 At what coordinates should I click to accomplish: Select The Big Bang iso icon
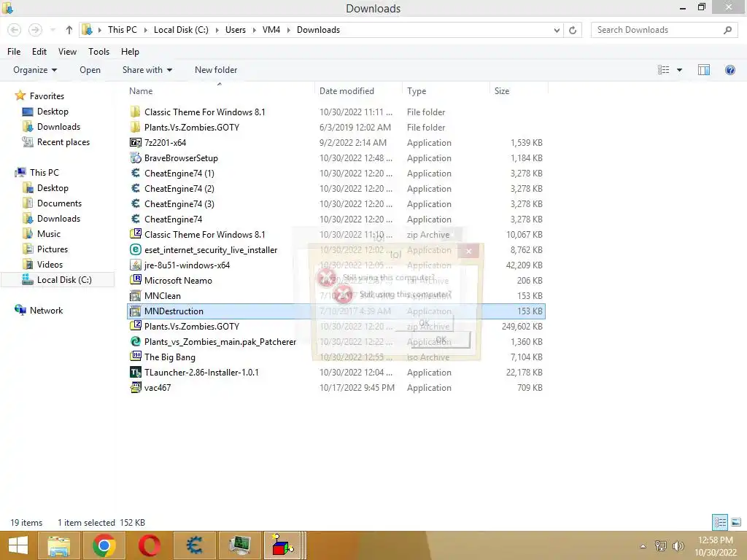point(135,357)
